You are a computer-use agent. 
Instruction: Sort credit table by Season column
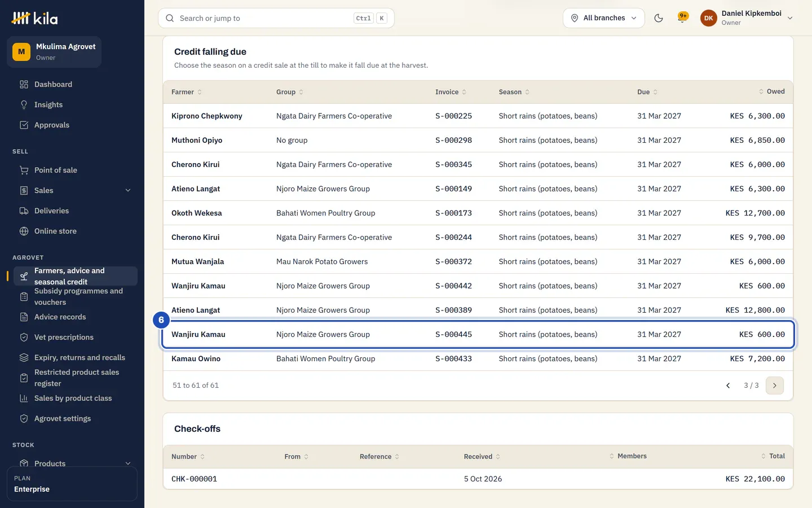pyautogui.click(x=514, y=92)
